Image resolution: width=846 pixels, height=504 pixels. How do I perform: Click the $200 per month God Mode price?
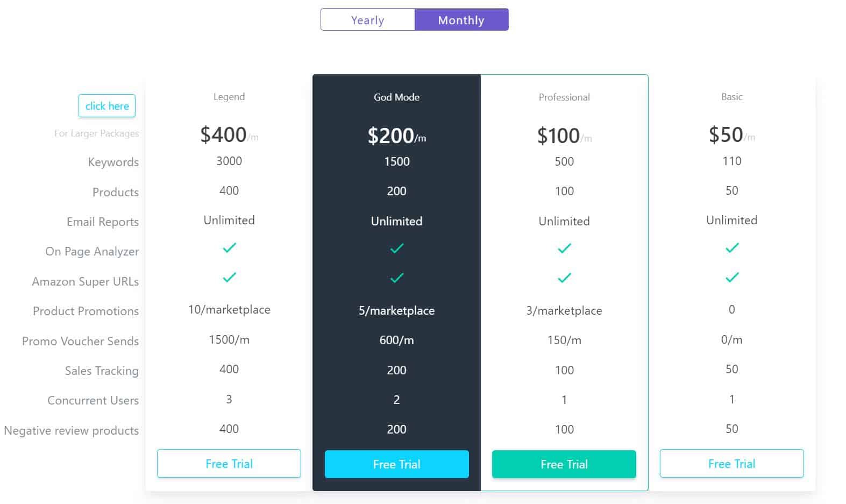point(396,136)
